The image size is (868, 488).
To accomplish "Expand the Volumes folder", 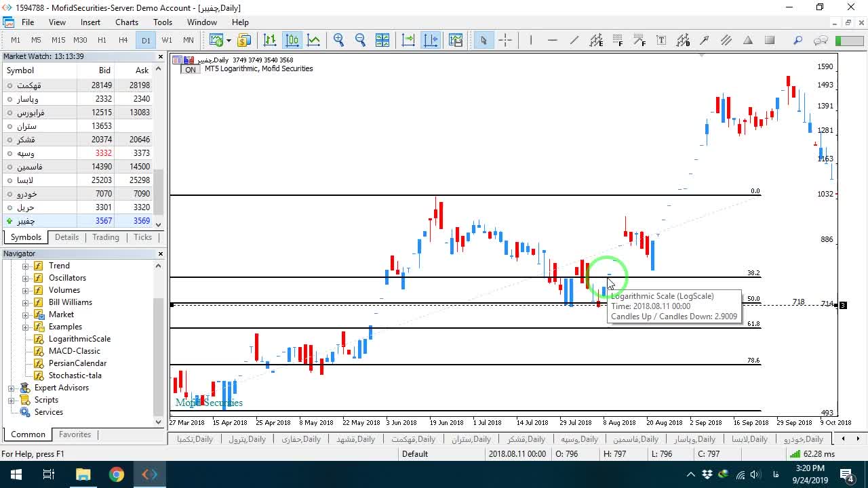I will coord(26,290).
